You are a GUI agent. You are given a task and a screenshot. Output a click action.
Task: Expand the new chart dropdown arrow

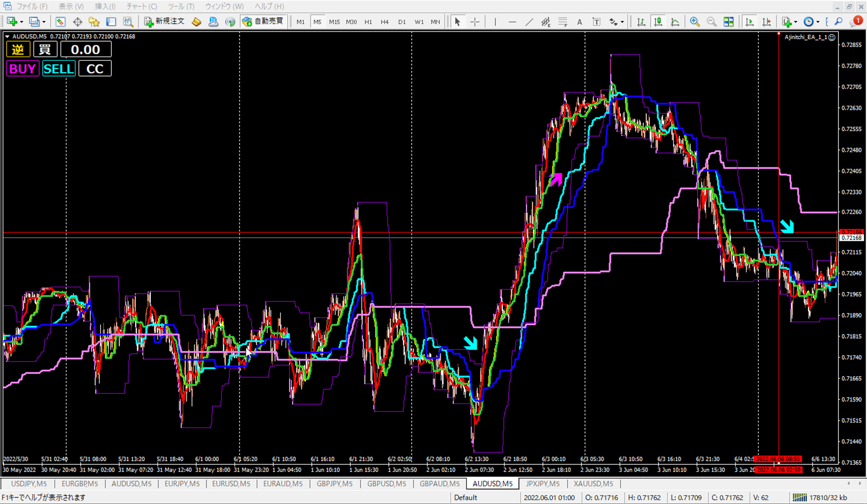click(x=22, y=22)
